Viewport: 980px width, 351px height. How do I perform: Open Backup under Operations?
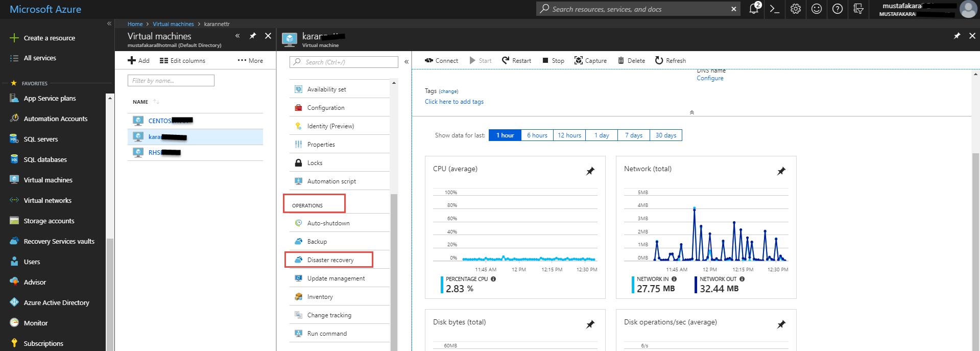coord(317,242)
